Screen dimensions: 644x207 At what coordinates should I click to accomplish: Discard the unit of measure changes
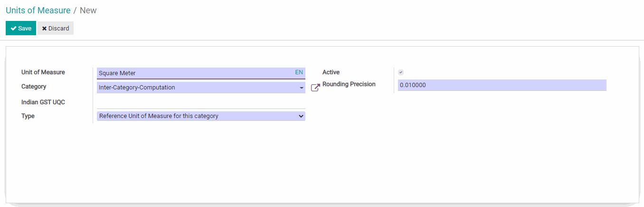(x=56, y=29)
